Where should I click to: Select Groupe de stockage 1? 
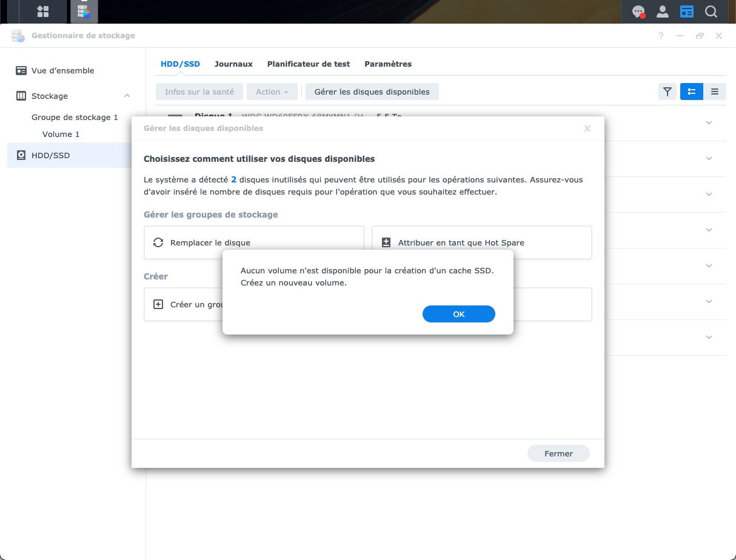click(75, 117)
